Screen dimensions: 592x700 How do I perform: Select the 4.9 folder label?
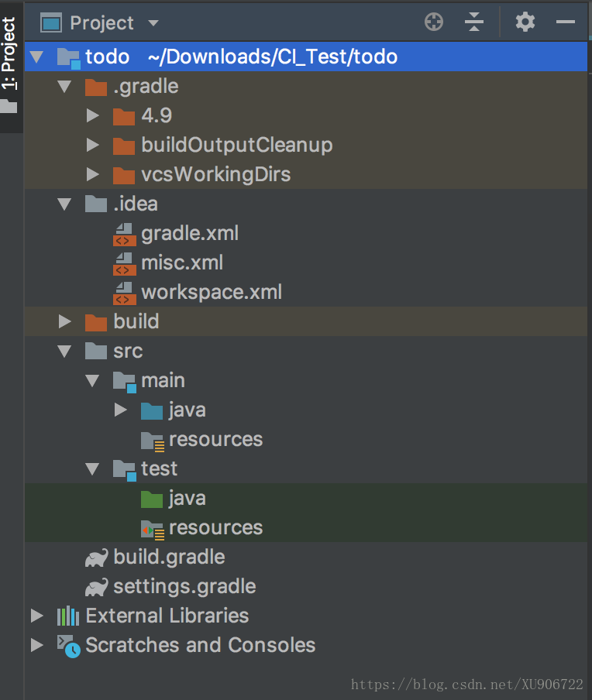click(x=157, y=115)
